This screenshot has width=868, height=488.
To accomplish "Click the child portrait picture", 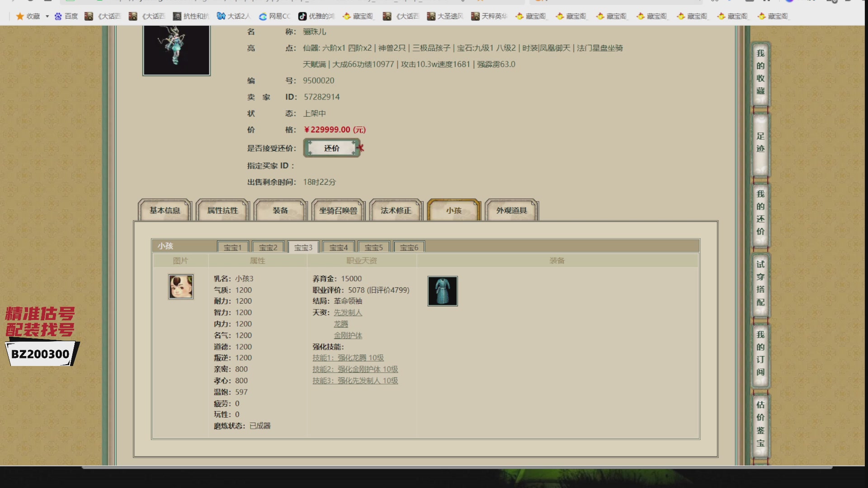I will (181, 286).
